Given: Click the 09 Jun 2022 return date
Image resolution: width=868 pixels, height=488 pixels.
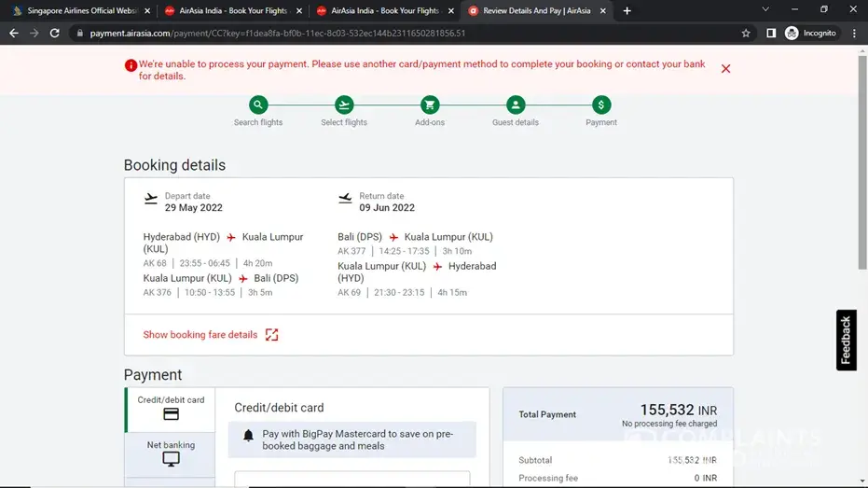Looking at the screenshot, I should tap(387, 208).
